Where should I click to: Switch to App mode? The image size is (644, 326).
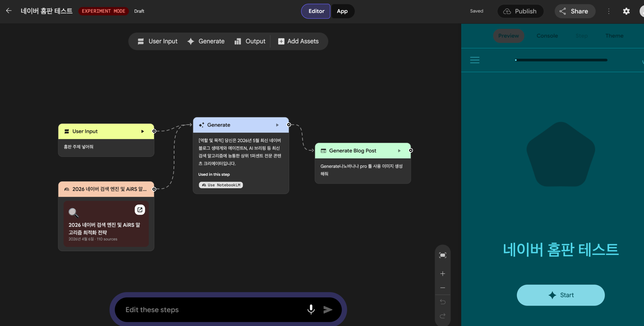point(342,11)
